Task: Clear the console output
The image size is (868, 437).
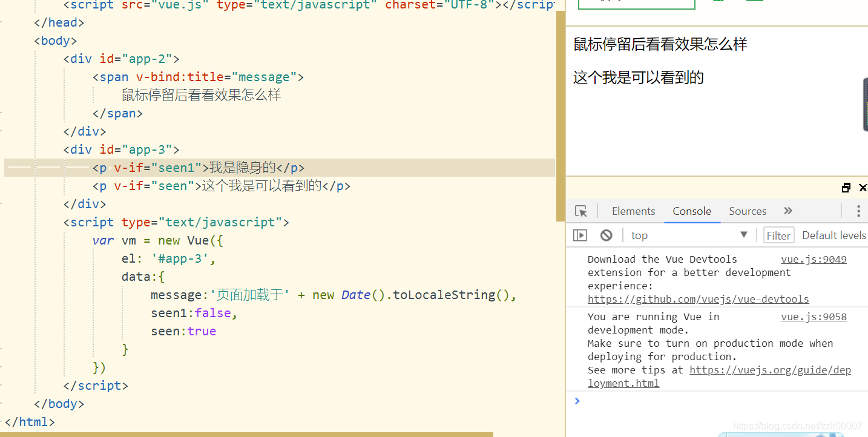Action: [606, 235]
